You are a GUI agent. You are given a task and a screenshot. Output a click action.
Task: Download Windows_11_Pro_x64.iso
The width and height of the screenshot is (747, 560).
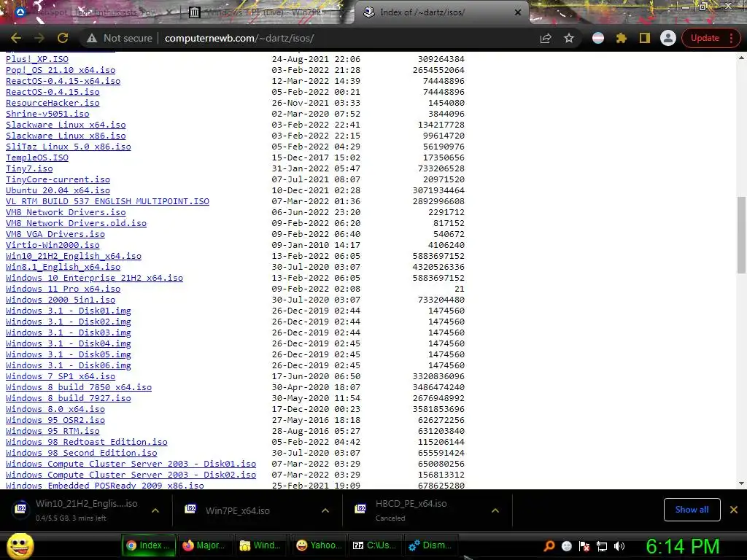click(x=63, y=289)
